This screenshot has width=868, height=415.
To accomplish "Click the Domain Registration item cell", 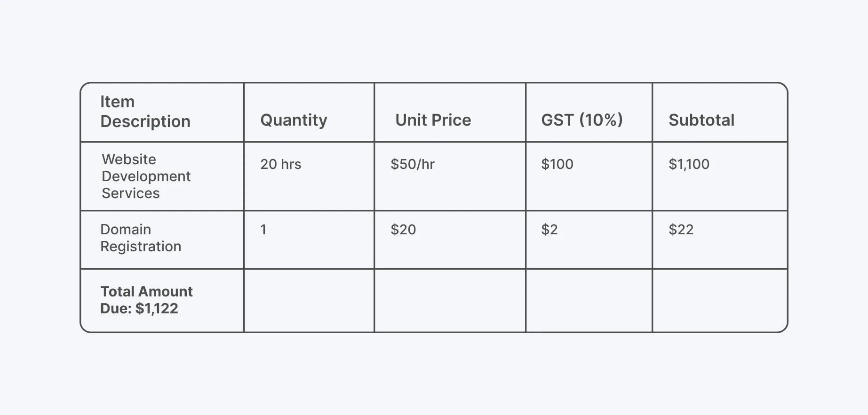I will pos(141,238).
